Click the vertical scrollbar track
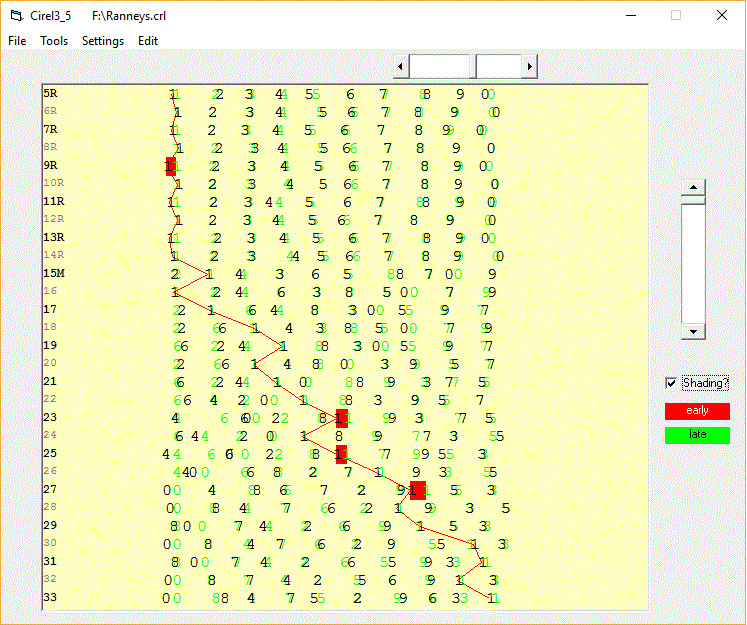The image size is (747, 625). coord(693,264)
